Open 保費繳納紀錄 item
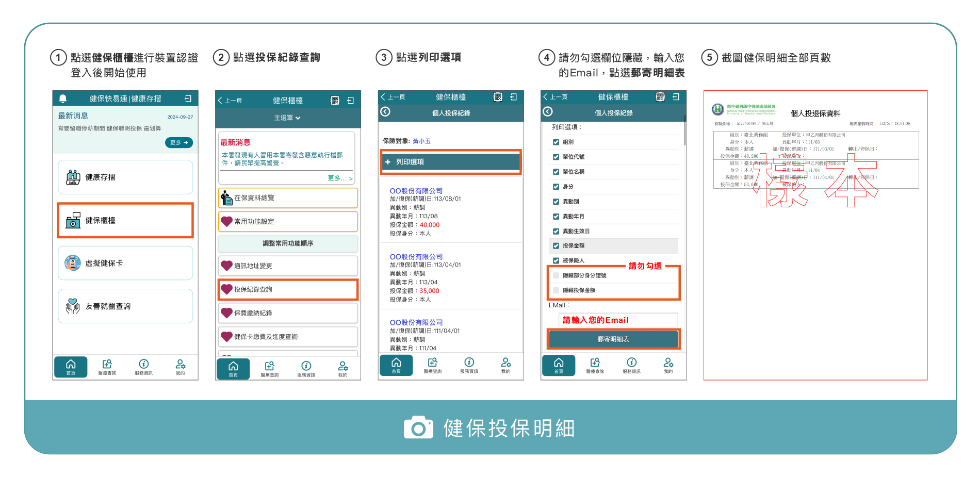Viewport: 980px width, 477px height. pyautogui.click(x=288, y=313)
